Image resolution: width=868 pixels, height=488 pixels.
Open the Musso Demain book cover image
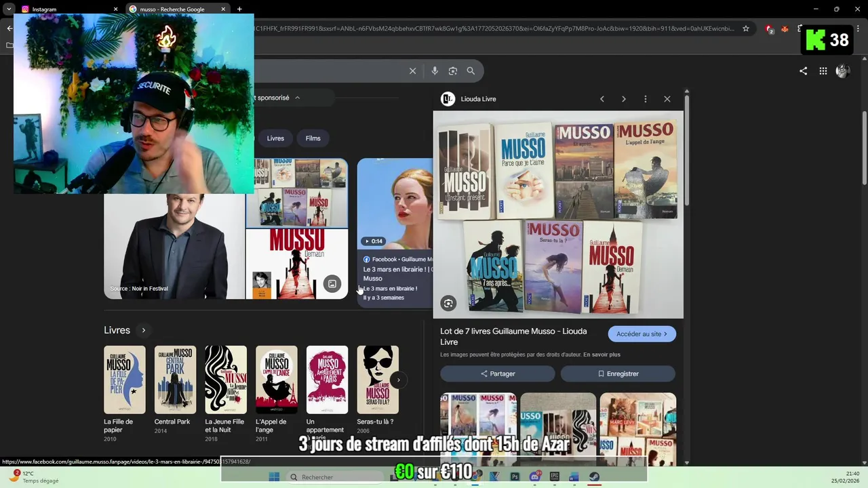click(296, 264)
